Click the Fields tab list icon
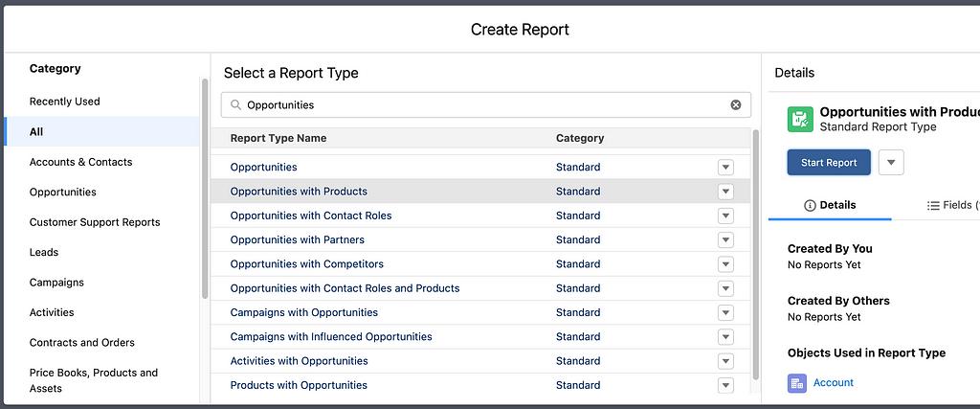The image size is (980, 409). [933, 205]
